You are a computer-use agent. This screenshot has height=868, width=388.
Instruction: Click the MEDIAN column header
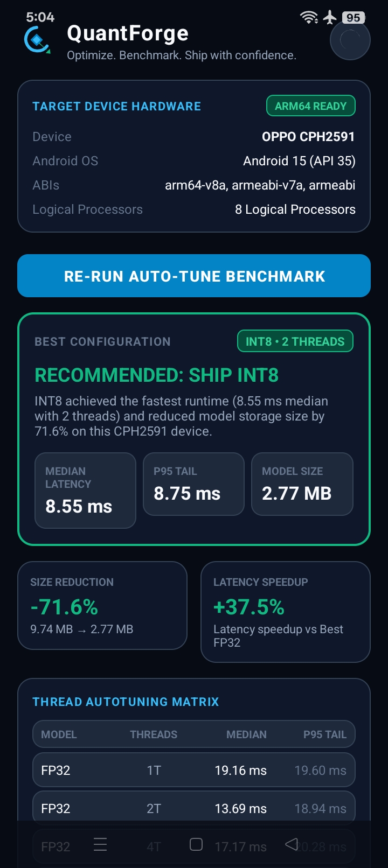click(246, 734)
